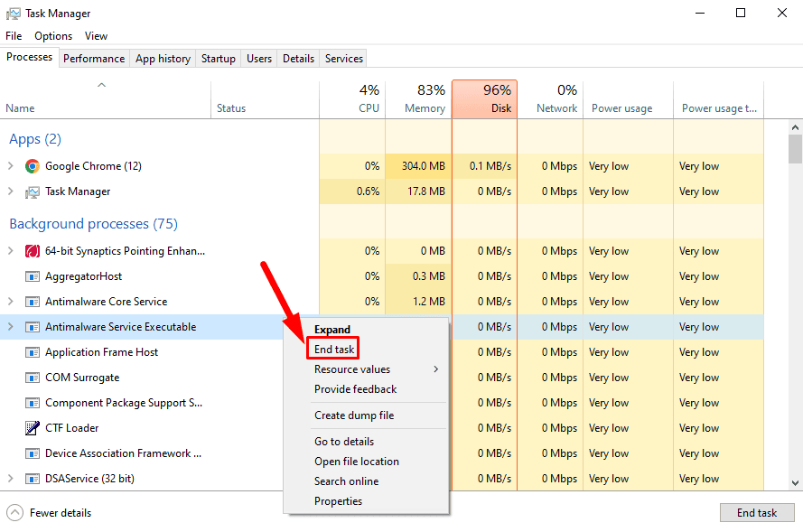Click the DSAService (32 bit) icon

coord(33,479)
